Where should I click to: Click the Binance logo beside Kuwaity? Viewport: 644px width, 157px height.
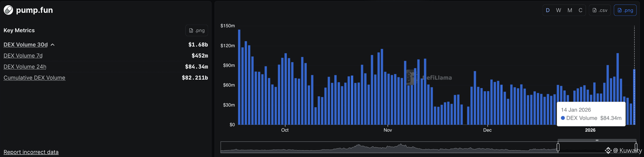pos(608,150)
